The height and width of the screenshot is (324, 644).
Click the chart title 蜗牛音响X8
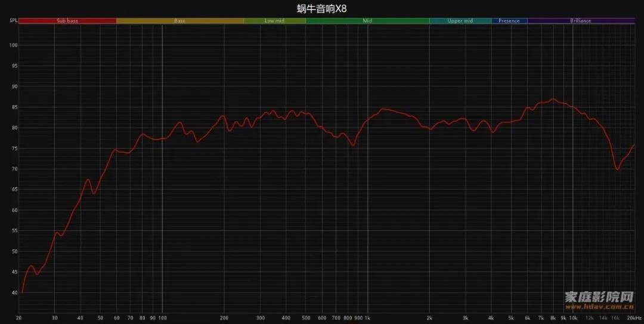(x=321, y=8)
